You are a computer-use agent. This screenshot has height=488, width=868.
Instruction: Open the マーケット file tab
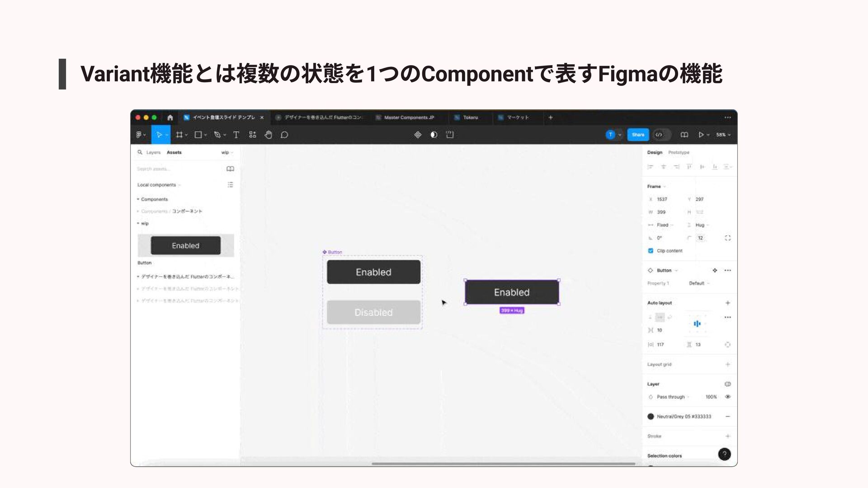tap(517, 117)
